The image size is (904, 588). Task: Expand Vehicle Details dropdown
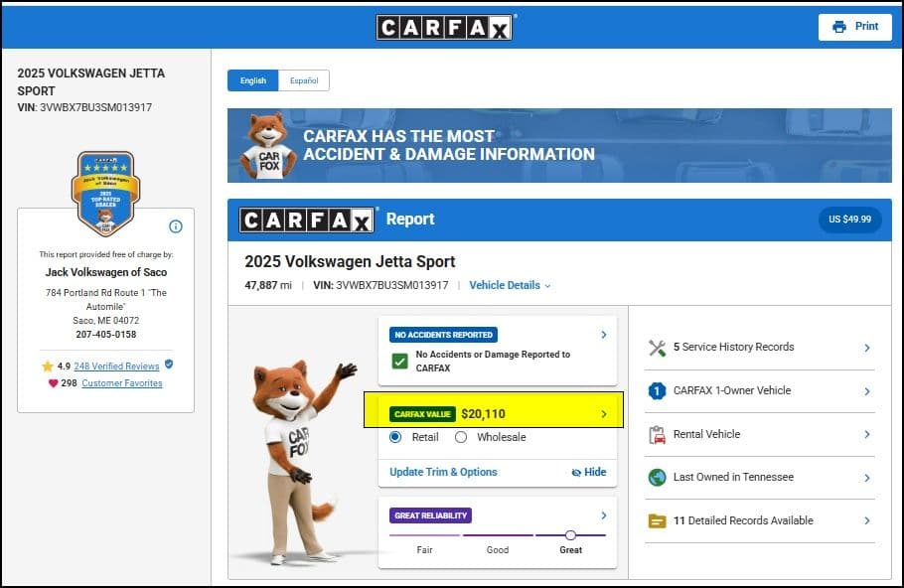[x=510, y=285]
